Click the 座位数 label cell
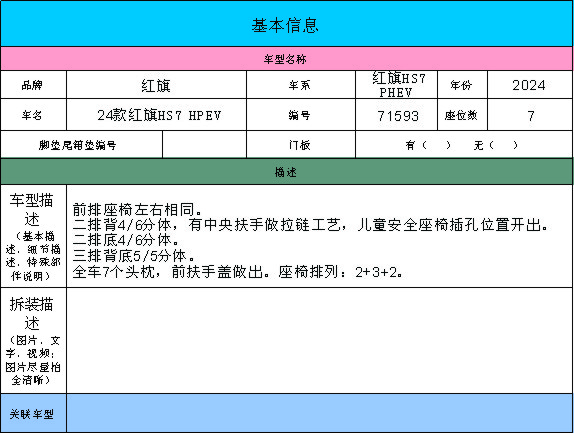Viewport: 574px width, 433px height. (x=462, y=115)
